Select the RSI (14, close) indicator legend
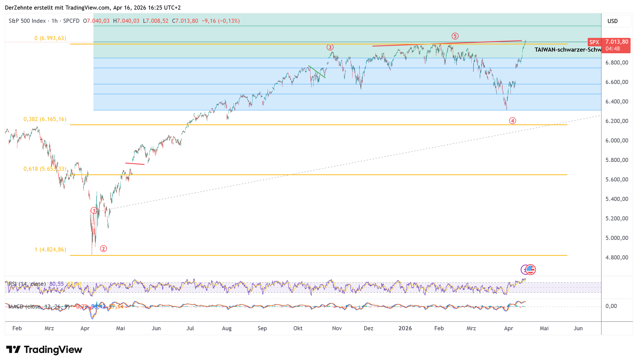The image size is (638, 364). tap(27, 284)
